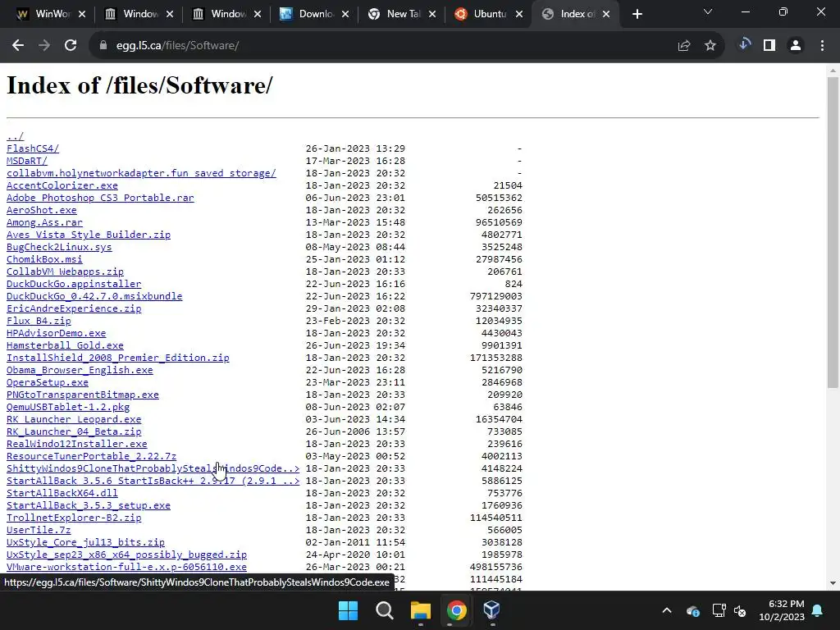Download QemuUSBTablet-1.2.pkg

(x=68, y=407)
